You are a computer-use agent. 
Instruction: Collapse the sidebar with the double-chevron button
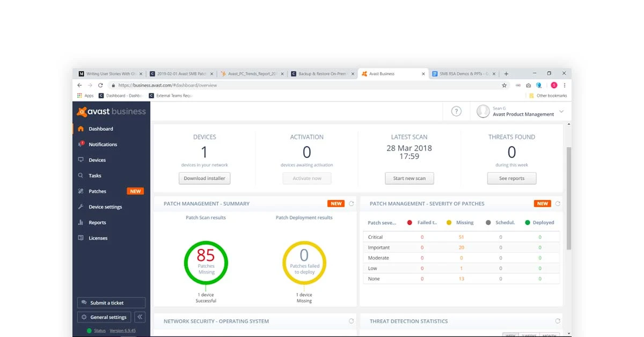click(x=140, y=317)
